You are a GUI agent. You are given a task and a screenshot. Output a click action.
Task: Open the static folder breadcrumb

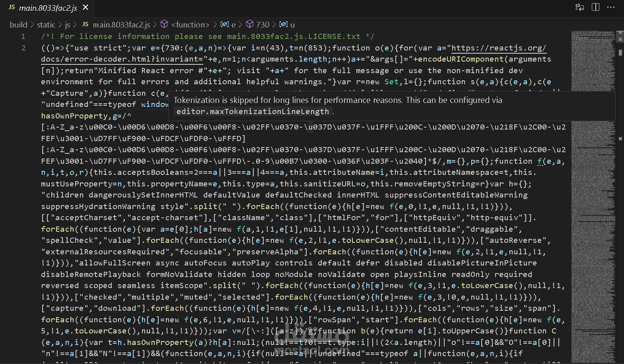tap(46, 25)
